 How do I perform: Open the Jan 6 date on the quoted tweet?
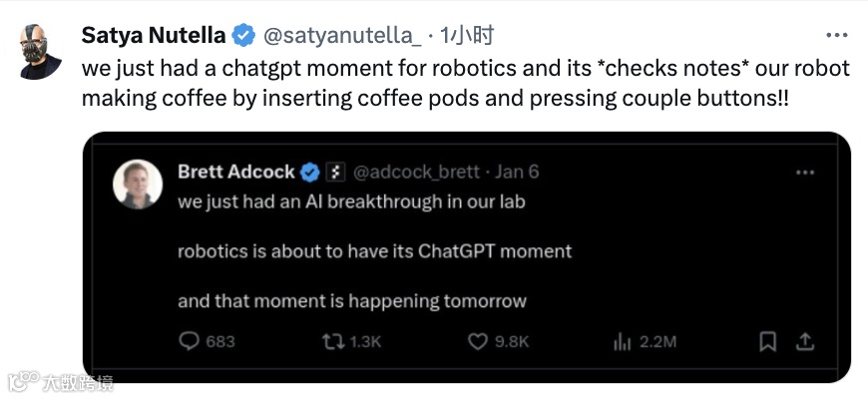tap(517, 173)
